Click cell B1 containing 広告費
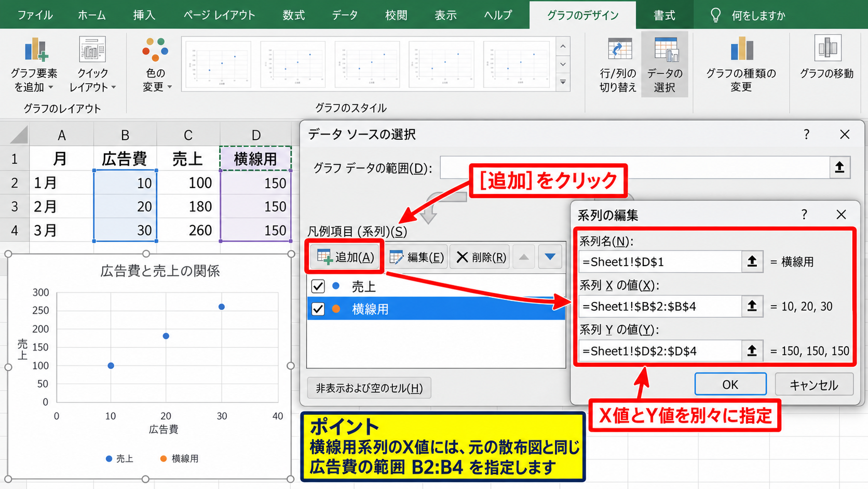The image size is (868, 489). tap(125, 158)
